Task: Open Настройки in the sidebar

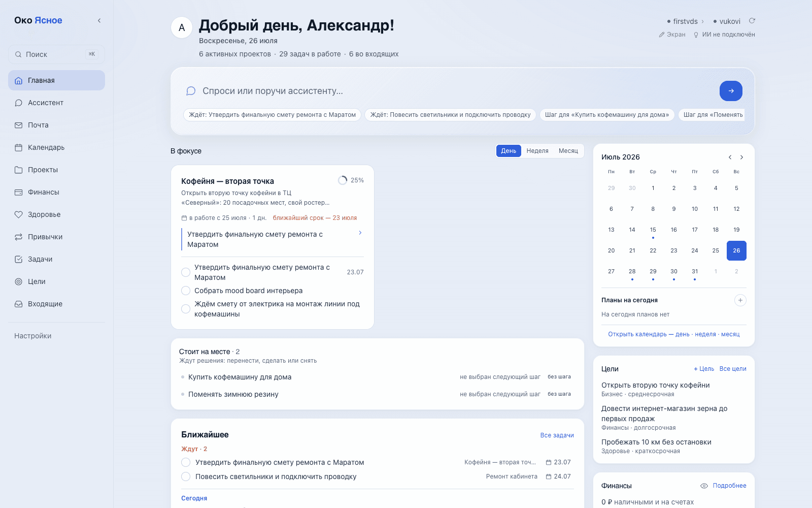Action: [x=33, y=336]
